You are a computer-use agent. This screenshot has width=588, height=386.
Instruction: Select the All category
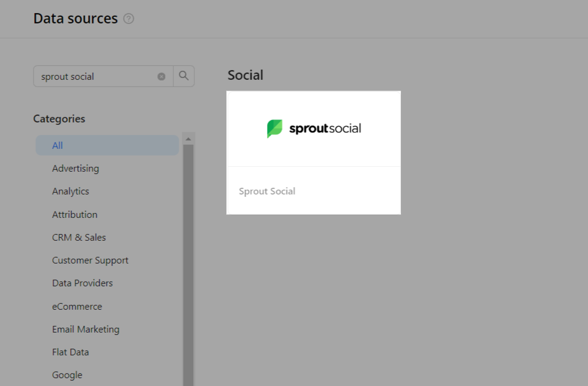(107, 145)
